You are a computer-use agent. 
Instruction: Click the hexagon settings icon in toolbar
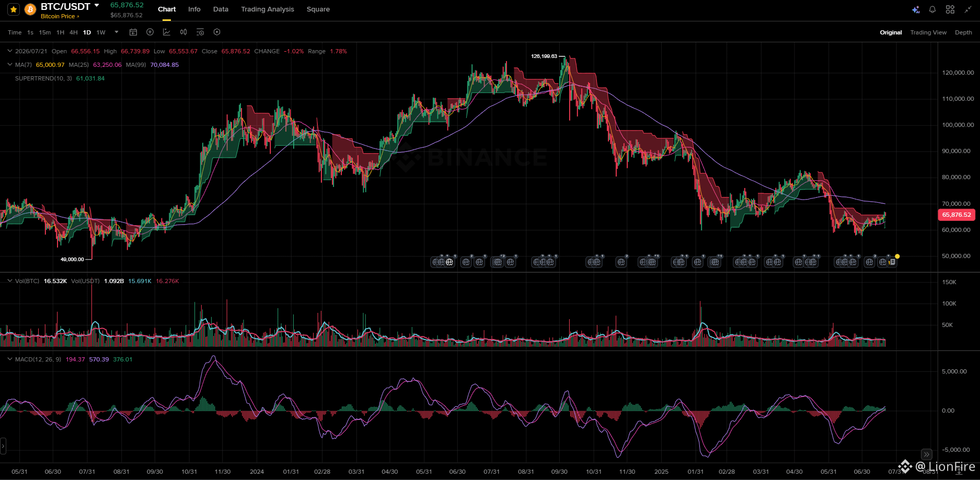pyautogui.click(x=217, y=32)
